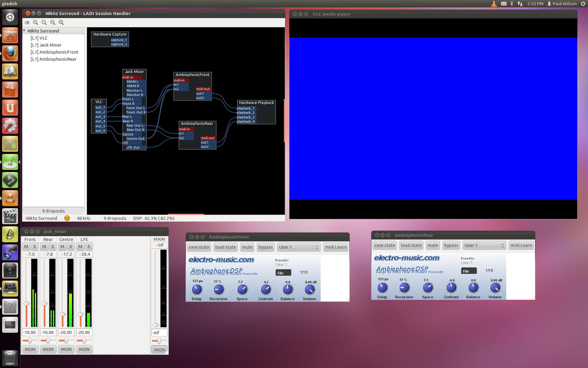Click the Centre channel balance slider
This screenshot has height=368, width=588.
(x=66, y=340)
